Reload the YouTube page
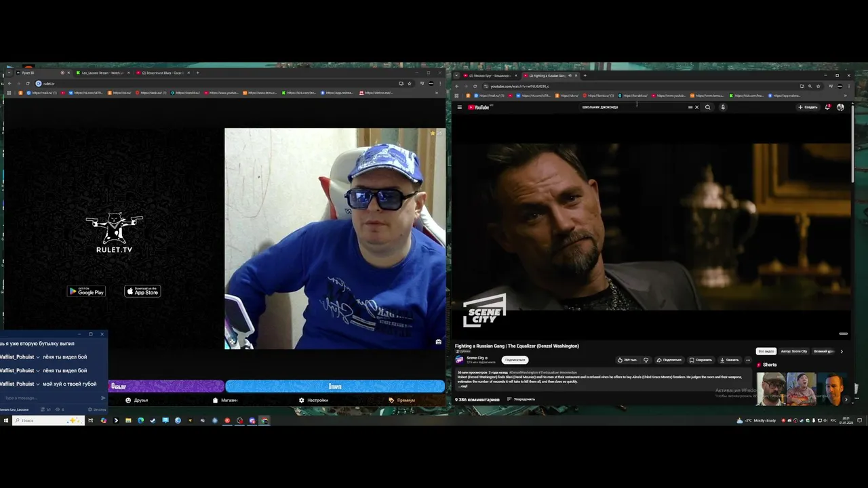 pos(475,86)
